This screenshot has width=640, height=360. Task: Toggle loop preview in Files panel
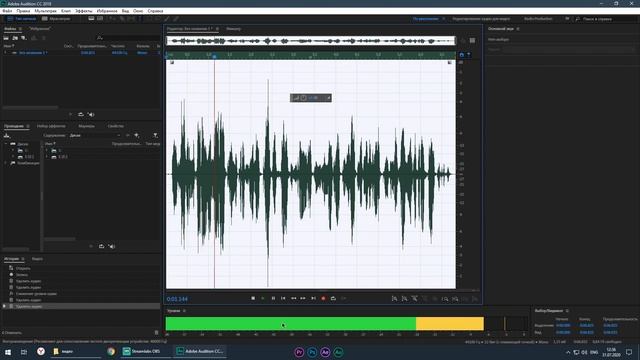[81, 115]
